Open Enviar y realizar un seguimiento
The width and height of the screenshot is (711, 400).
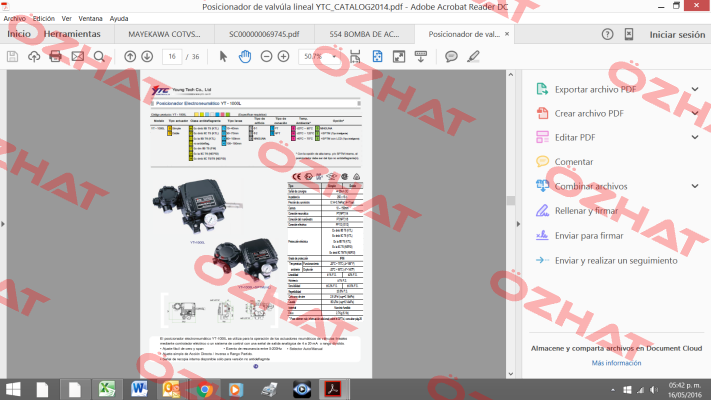click(x=616, y=260)
